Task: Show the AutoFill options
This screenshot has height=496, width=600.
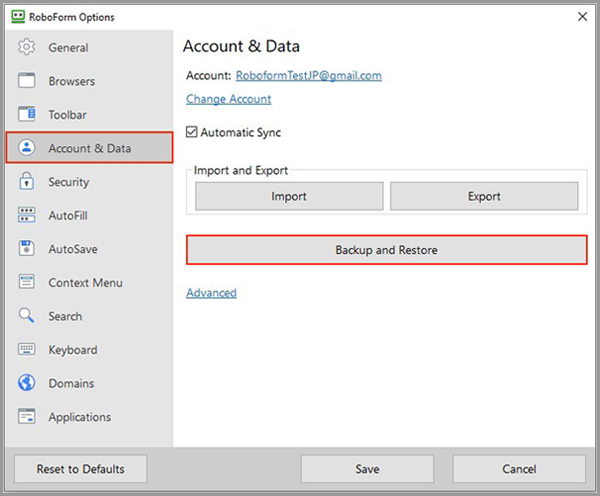Action: coord(89,215)
